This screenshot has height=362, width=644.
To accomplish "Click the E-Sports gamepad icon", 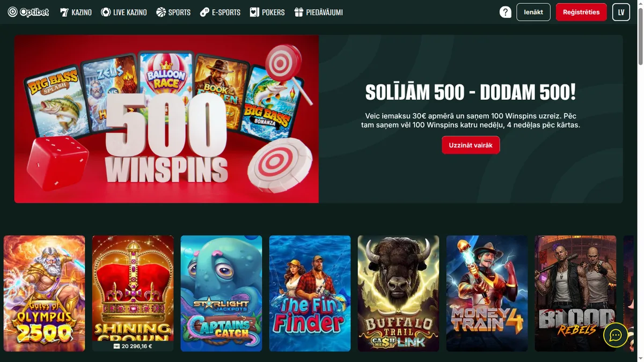I will point(204,12).
